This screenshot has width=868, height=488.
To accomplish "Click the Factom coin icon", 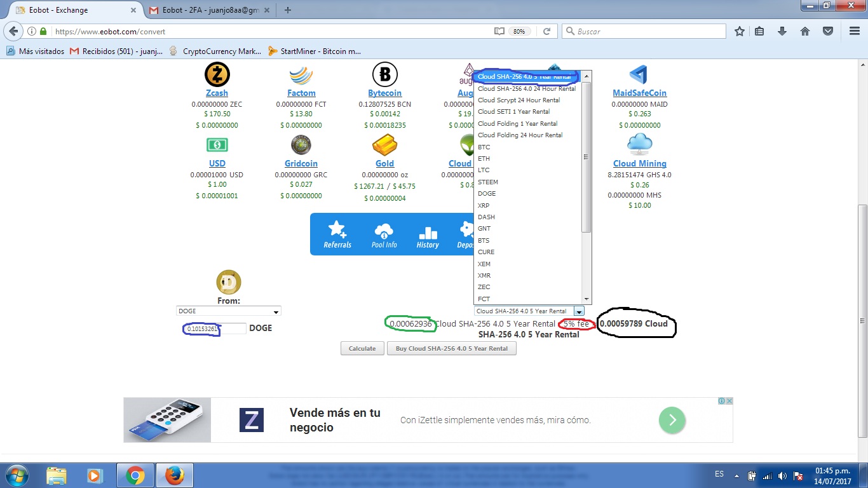I will coord(301,75).
